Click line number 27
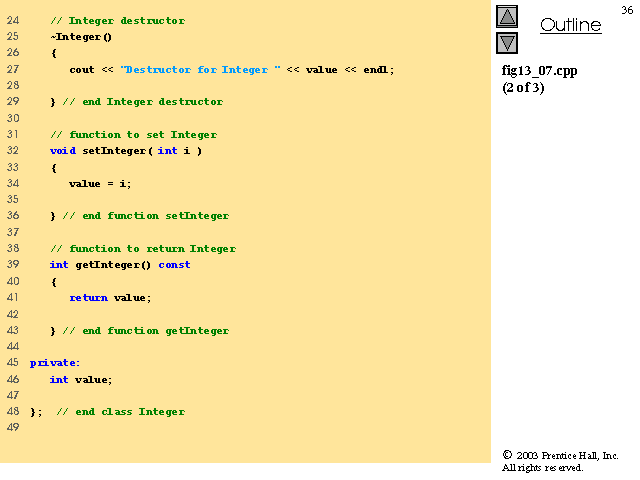 pos(13,69)
